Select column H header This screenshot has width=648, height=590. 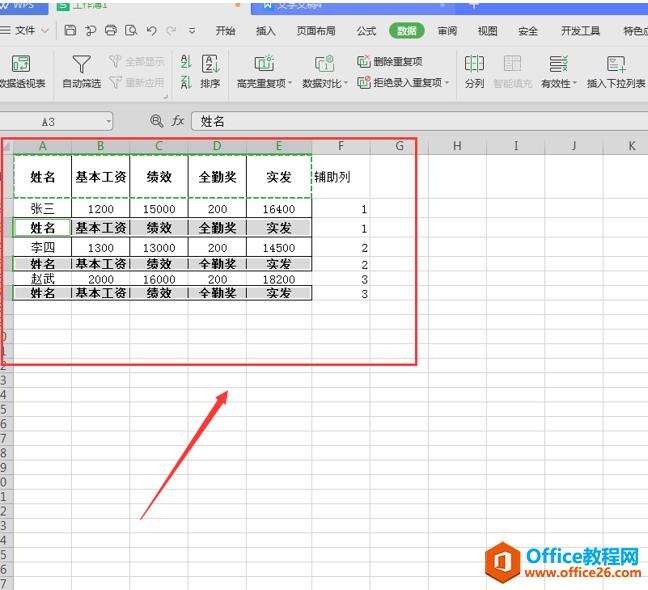point(457,146)
